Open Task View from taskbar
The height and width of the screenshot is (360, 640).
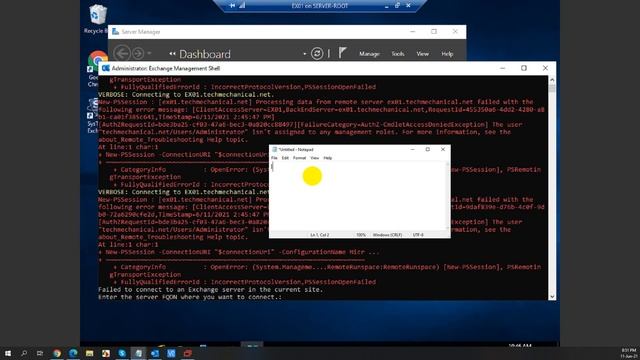(40, 353)
